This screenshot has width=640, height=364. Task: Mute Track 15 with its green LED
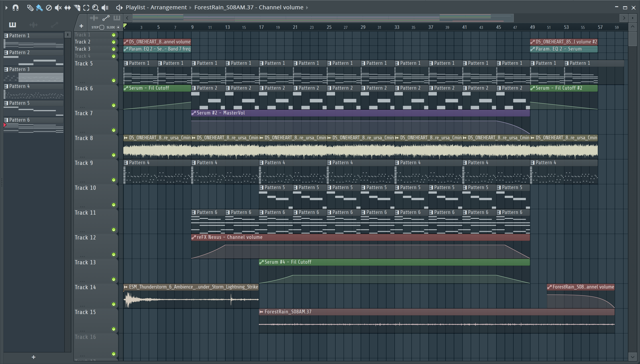114,329
